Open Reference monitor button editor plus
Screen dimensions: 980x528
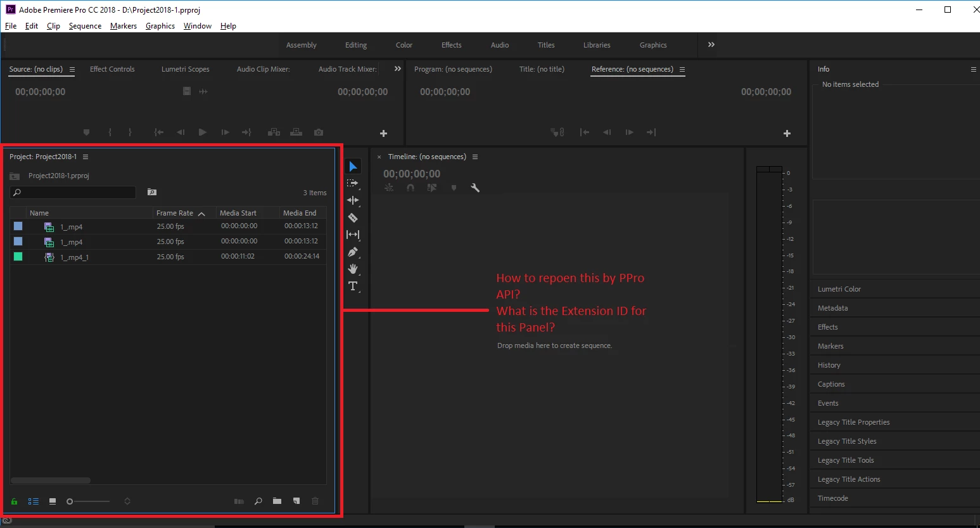(x=787, y=133)
